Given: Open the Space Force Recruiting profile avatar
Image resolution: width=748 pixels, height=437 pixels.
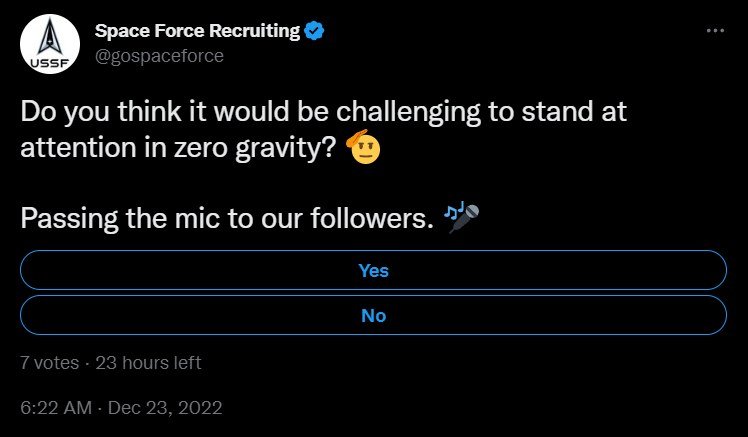Looking at the screenshot, I should pos(50,44).
